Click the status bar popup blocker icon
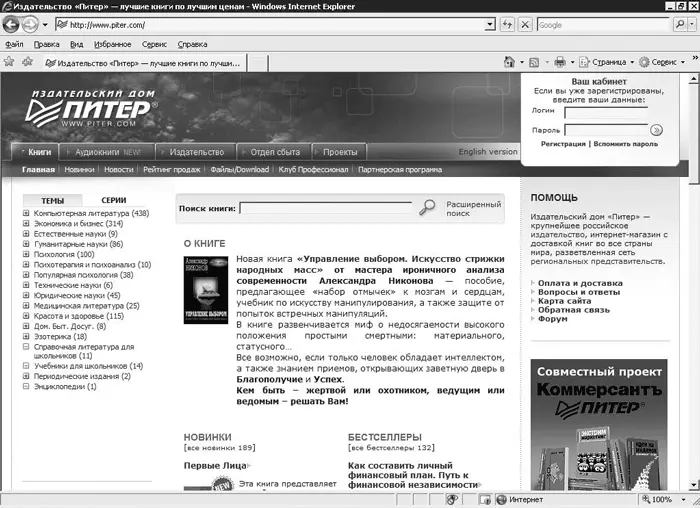The height and width of the screenshot is (508, 700). pyautogui.click(x=485, y=500)
